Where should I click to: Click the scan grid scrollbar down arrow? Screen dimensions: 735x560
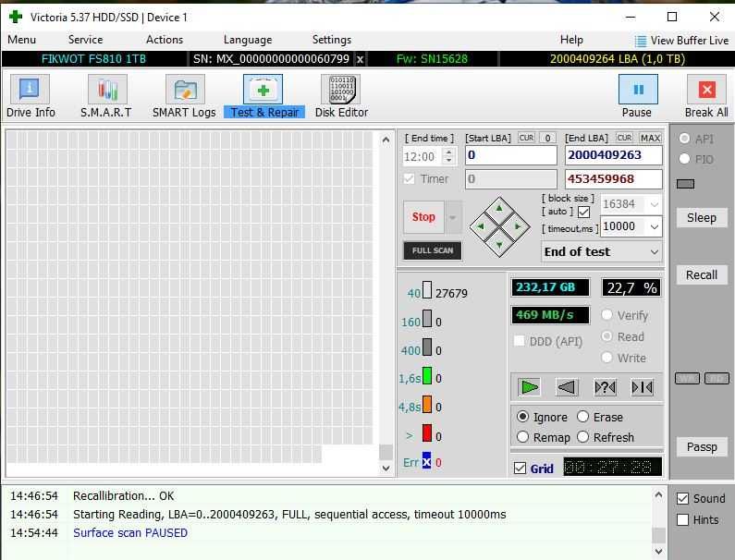coord(386,468)
